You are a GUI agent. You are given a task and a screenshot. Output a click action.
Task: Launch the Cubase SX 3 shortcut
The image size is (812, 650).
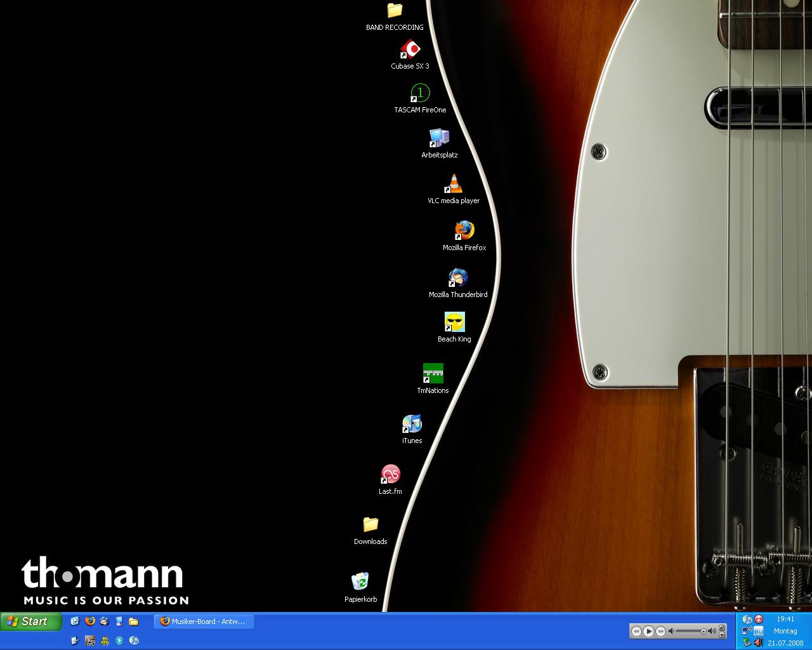pos(410,55)
